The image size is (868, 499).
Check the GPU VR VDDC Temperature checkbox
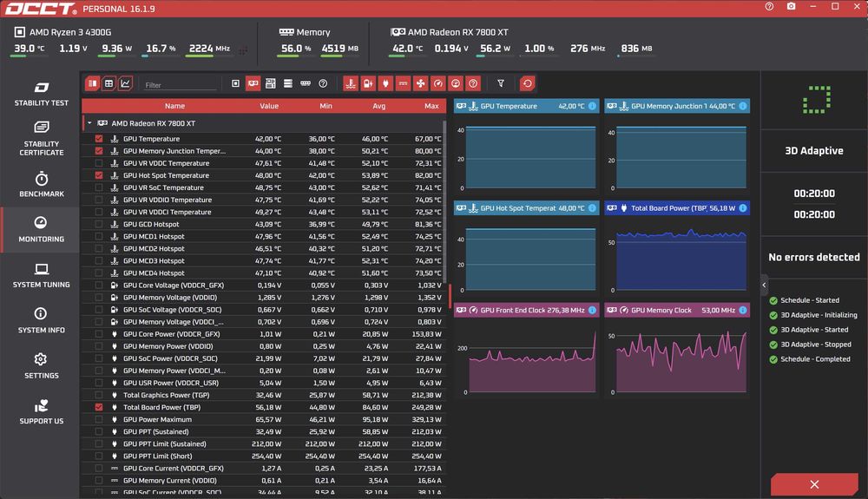[x=99, y=163]
